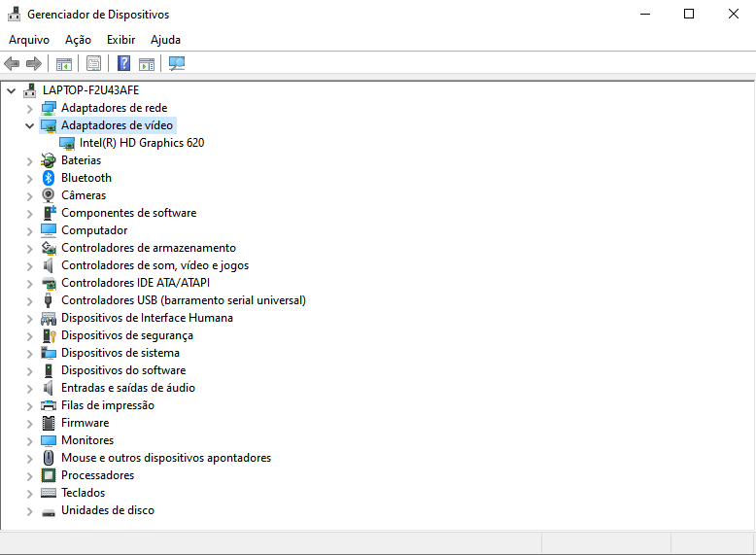Expand the Monitores category
This screenshot has width=756, height=555.
click(30, 440)
